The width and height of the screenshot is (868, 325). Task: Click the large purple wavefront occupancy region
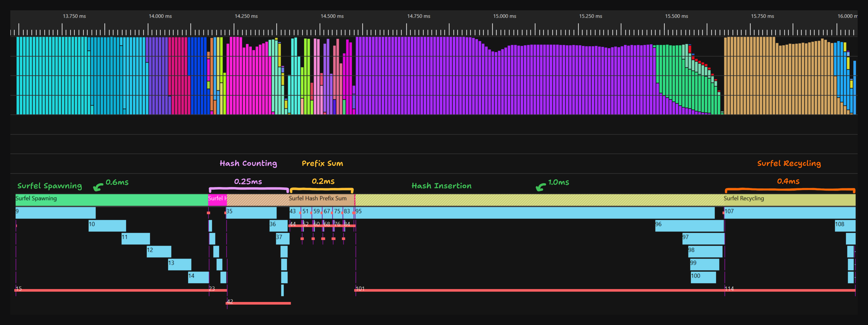coord(505,81)
